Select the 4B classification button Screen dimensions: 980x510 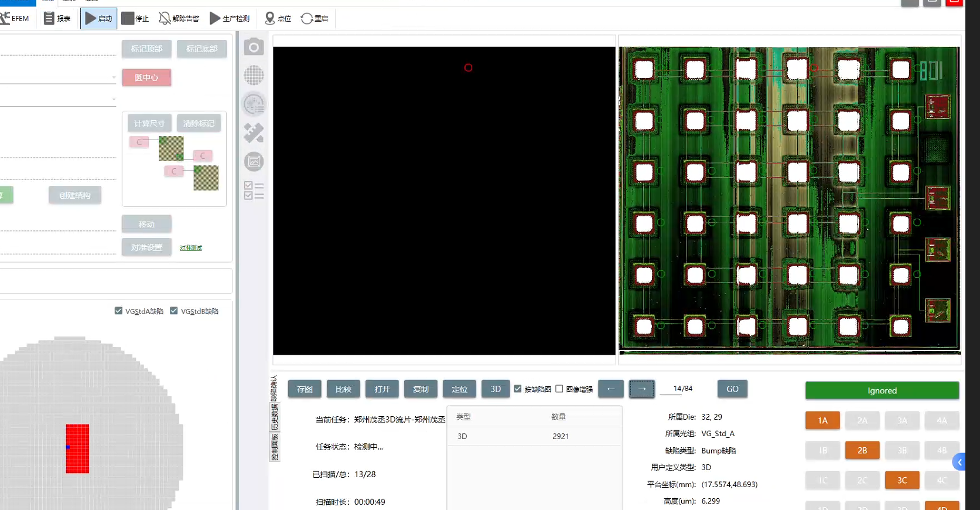tap(942, 450)
